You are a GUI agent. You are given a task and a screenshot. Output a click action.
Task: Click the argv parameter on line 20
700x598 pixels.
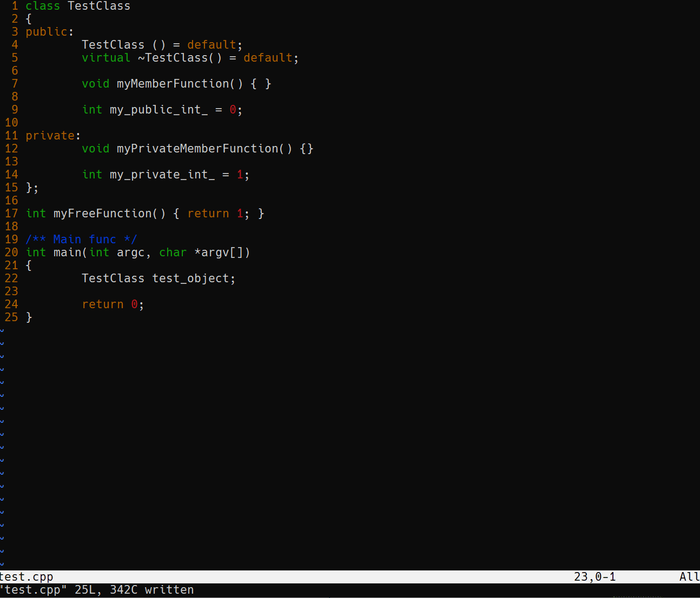click(x=215, y=252)
